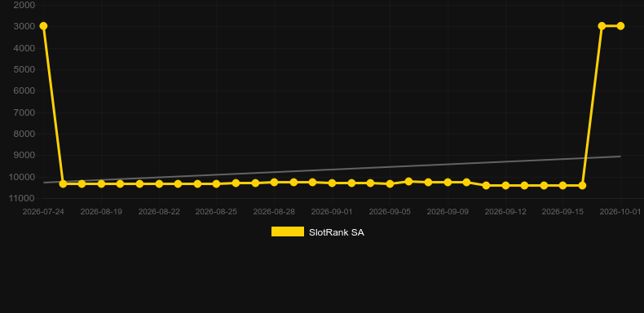Click the 2026-08-19 date label

pyautogui.click(x=101, y=212)
